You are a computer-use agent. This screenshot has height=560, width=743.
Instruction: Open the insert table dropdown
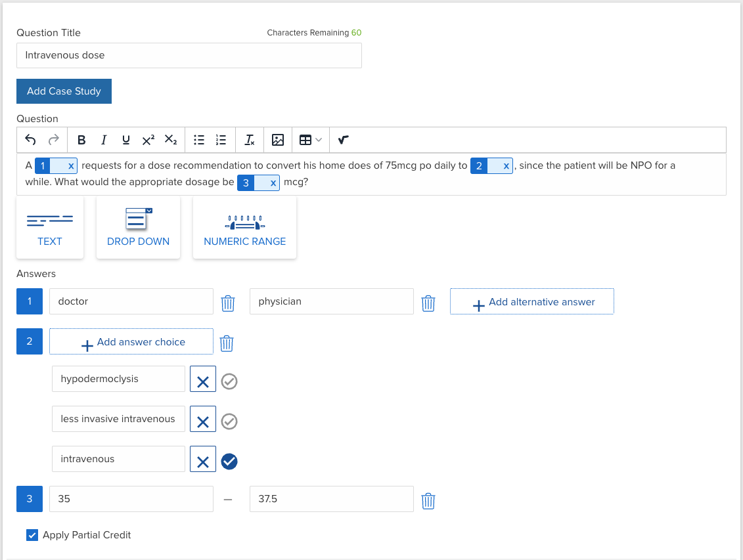tap(310, 140)
